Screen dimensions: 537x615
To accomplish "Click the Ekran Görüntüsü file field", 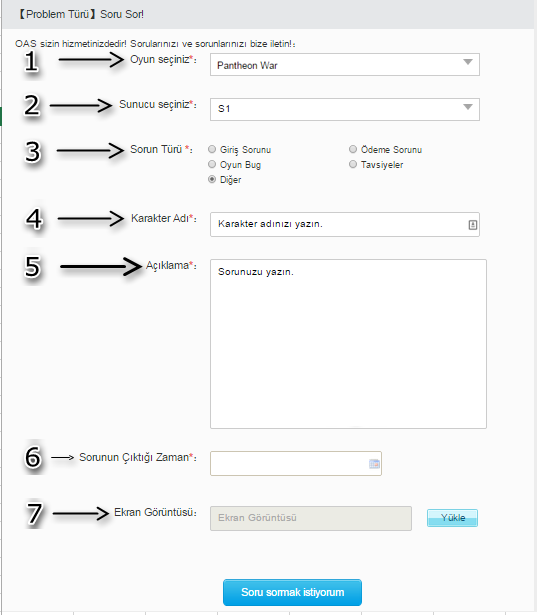I will click(x=311, y=518).
